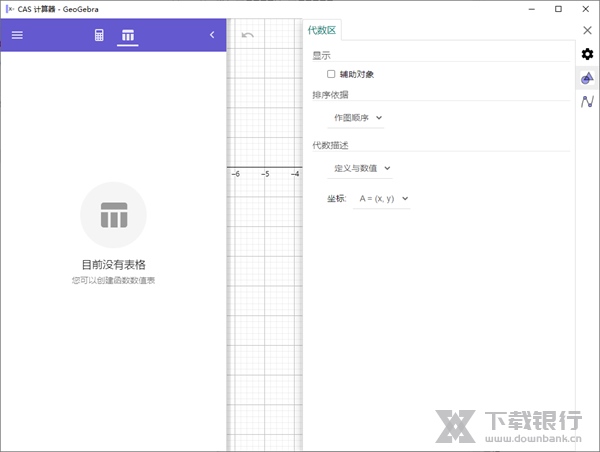Select the table of values tab
The image size is (600, 452).
[x=128, y=35]
